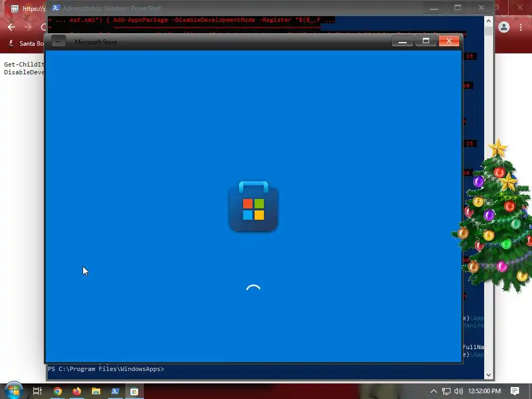Image resolution: width=532 pixels, height=399 pixels.
Task: Click the Get-ChildIt text on the Chrome page
Action: pos(24,64)
